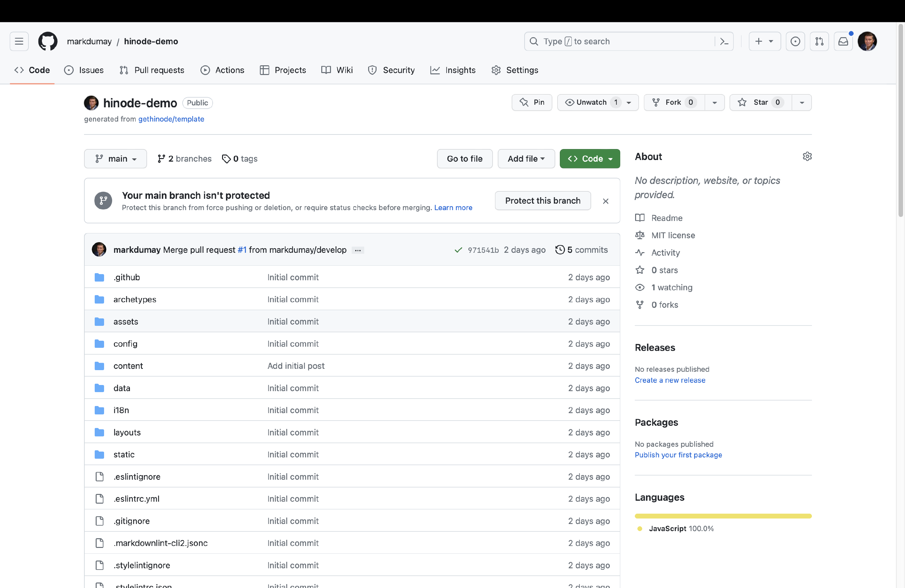Open the hamburger navigation menu
905x588 pixels.
[19, 41]
